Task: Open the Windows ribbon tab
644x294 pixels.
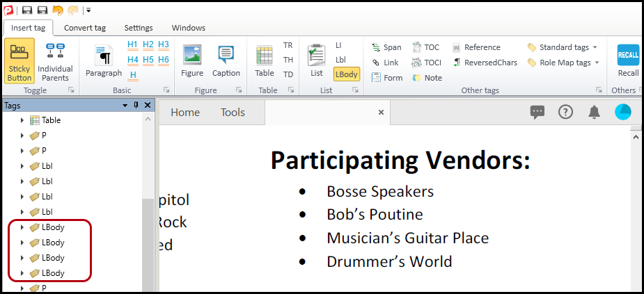Action: coord(189,28)
